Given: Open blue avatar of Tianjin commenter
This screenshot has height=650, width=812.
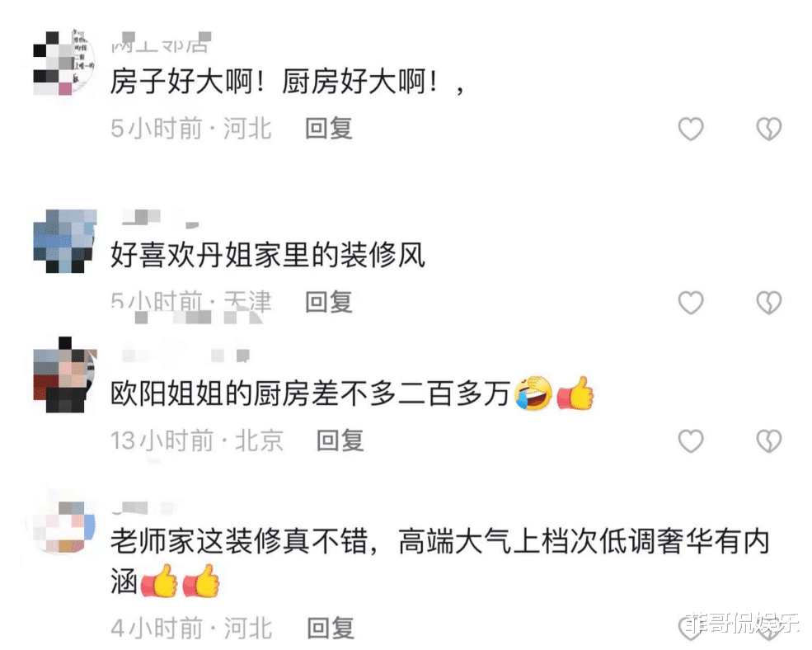Looking at the screenshot, I should [65, 241].
